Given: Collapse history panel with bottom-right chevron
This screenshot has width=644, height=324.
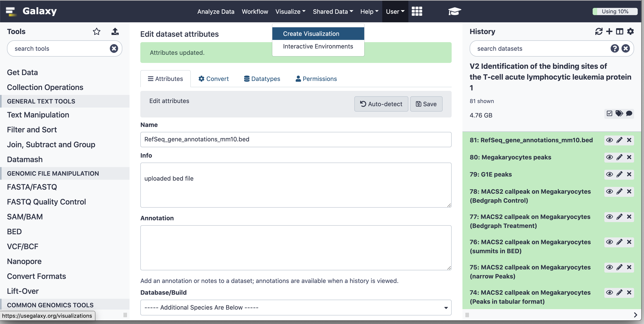Looking at the screenshot, I should point(635,315).
